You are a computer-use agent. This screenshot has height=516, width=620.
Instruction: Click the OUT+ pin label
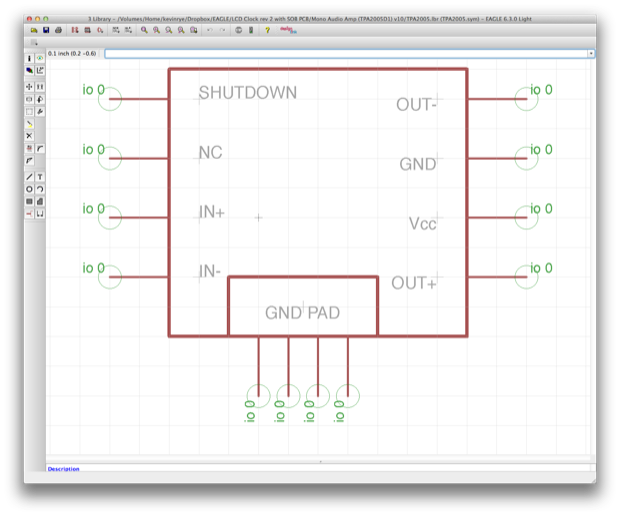tap(414, 283)
